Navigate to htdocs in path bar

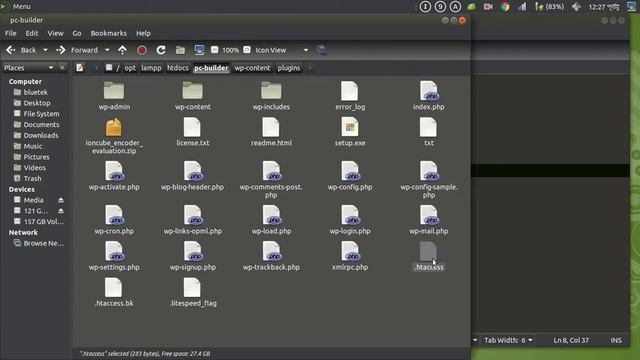178,68
